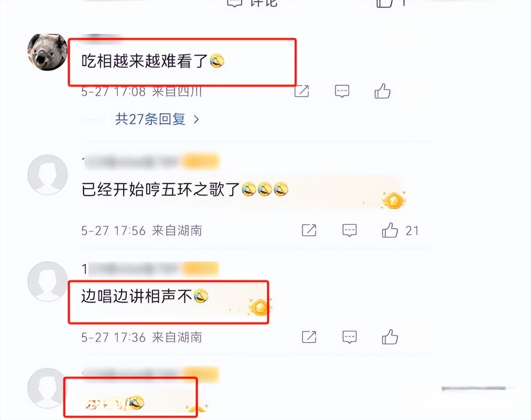This screenshot has width=531, height=420.
Task: Open avatar of the bottom commenter
Action: pos(47,388)
